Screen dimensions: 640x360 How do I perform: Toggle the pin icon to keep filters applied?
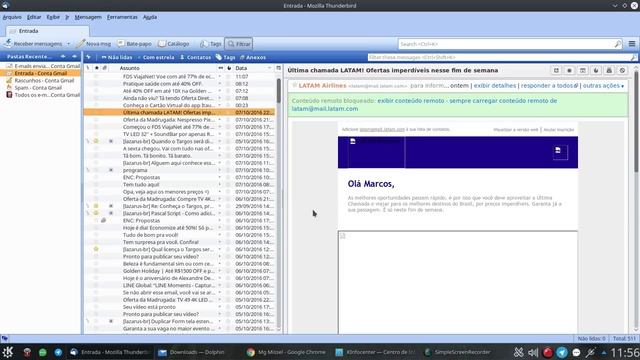(89, 57)
